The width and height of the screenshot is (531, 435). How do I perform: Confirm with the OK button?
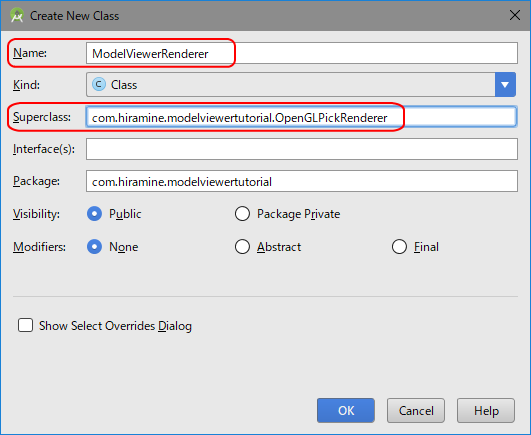click(346, 411)
